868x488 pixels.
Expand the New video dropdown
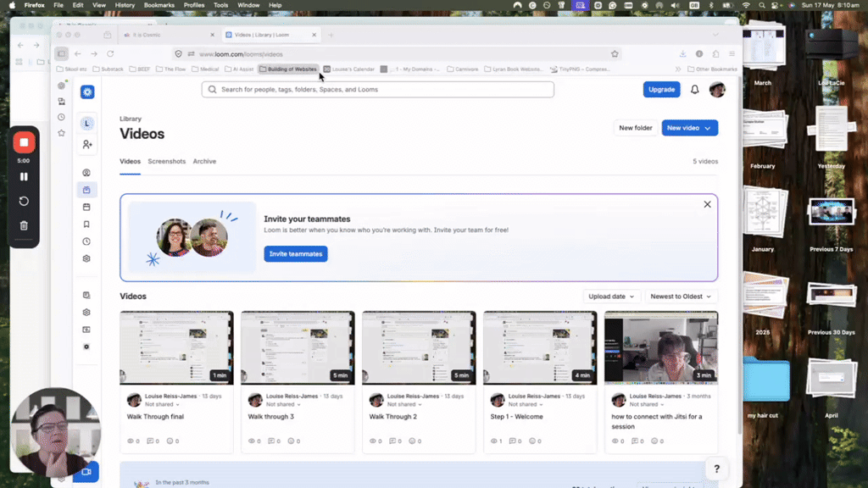(708, 129)
